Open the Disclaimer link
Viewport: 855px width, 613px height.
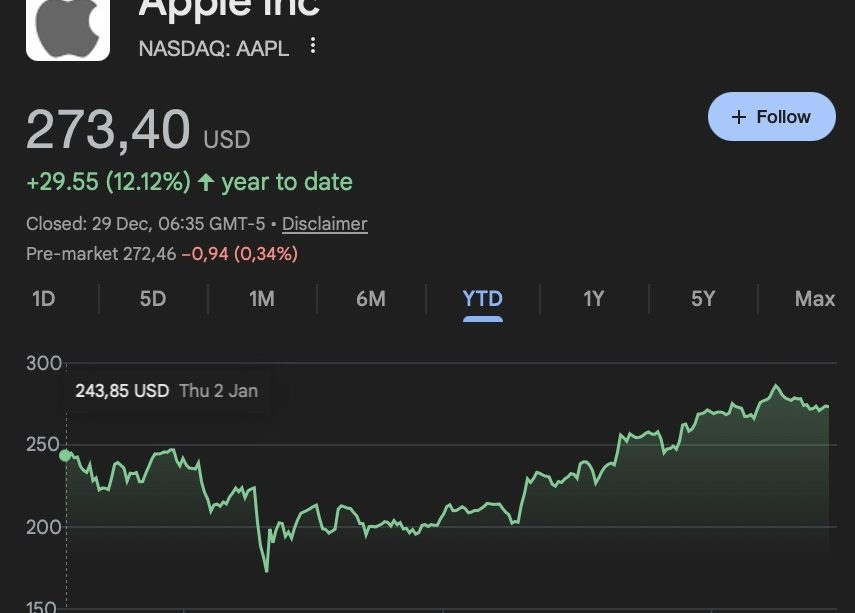click(324, 224)
